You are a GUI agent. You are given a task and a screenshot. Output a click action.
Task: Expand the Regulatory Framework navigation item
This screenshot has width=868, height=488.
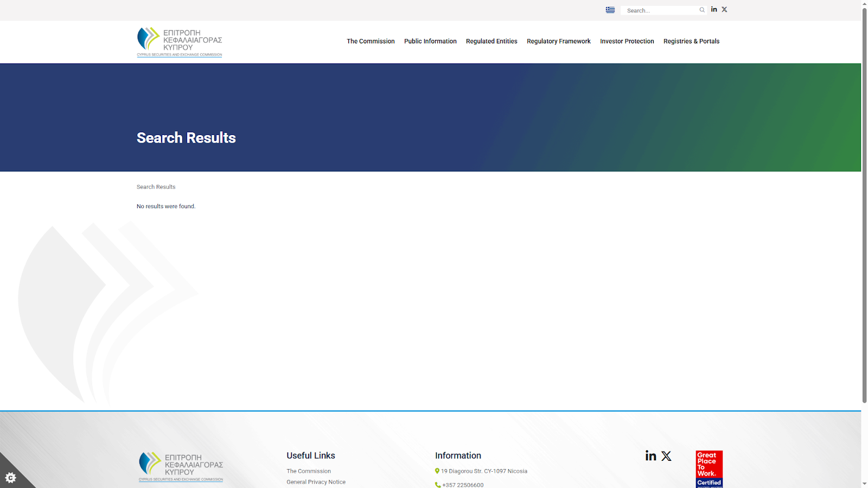coord(558,41)
